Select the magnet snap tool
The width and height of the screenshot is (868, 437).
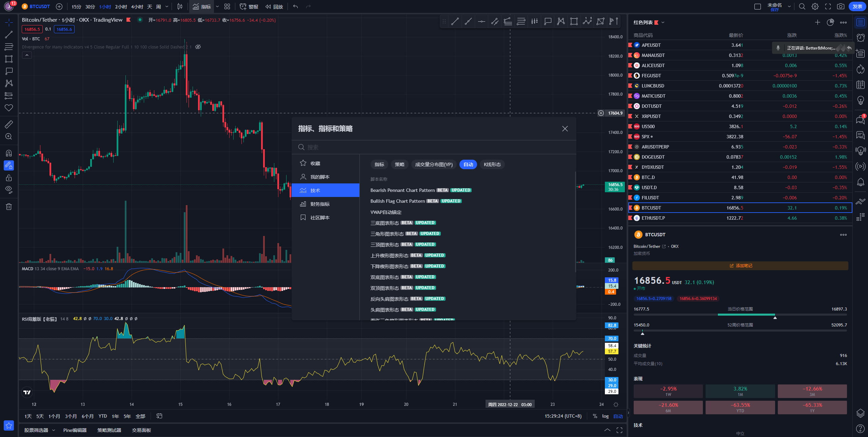tap(9, 153)
